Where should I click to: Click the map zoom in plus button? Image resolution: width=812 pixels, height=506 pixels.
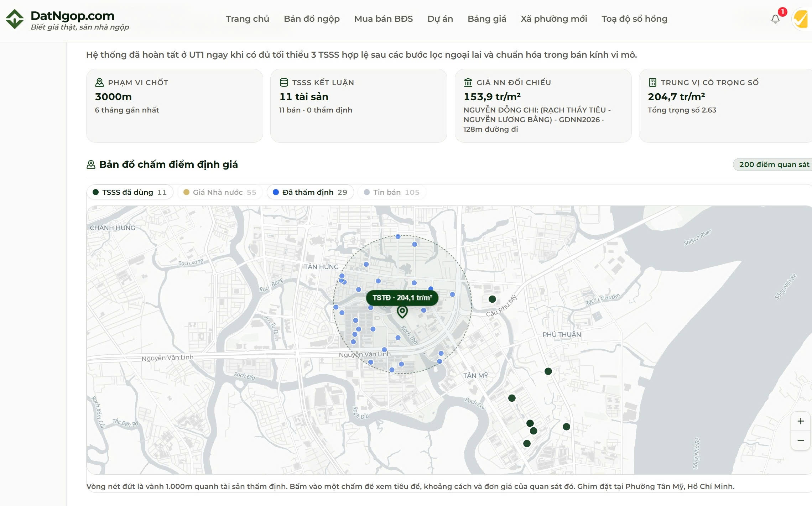pyautogui.click(x=801, y=421)
